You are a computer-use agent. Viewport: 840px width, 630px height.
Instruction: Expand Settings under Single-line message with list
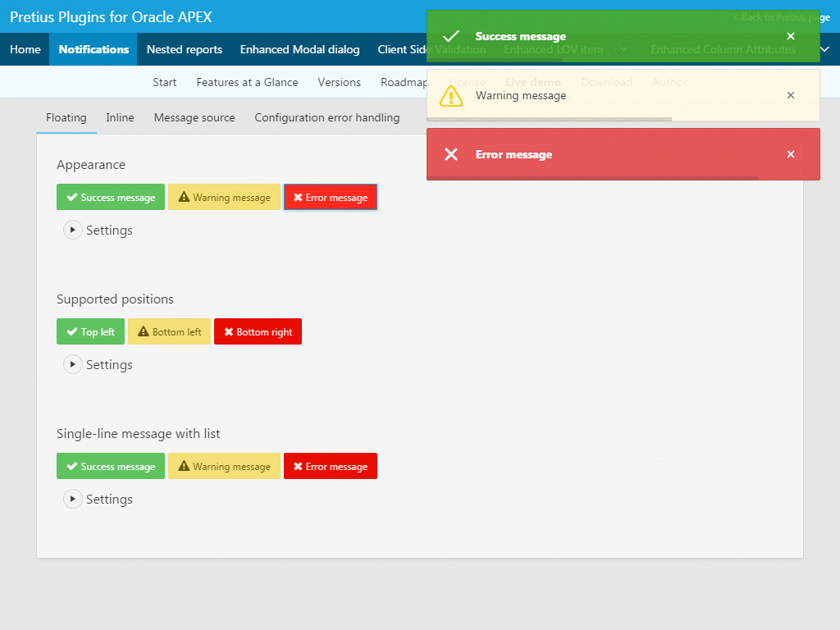(73, 499)
